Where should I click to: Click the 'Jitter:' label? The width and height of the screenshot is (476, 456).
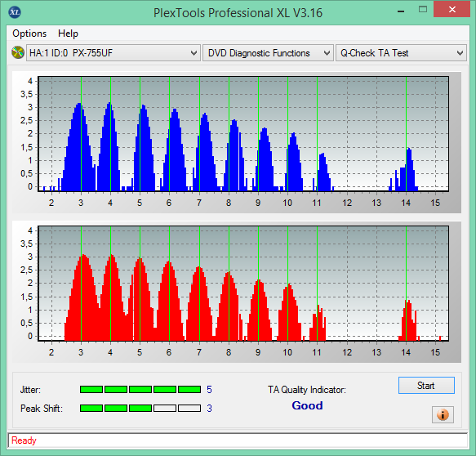pyautogui.click(x=30, y=390)
